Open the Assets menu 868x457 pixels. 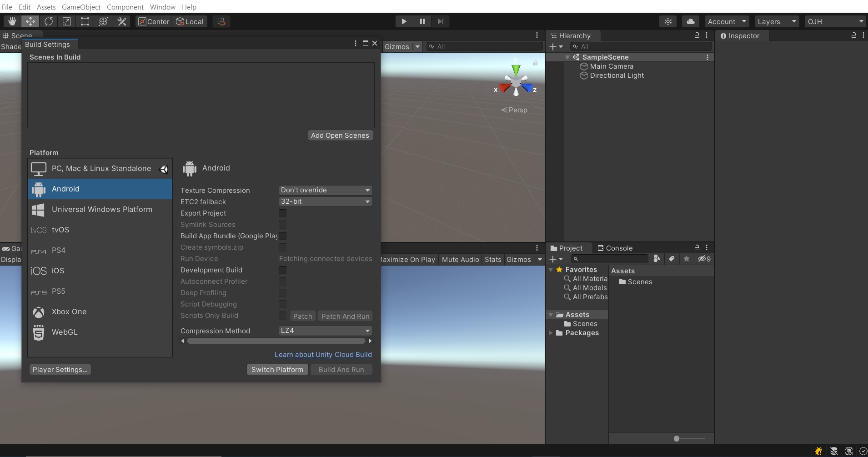(46, 7)
